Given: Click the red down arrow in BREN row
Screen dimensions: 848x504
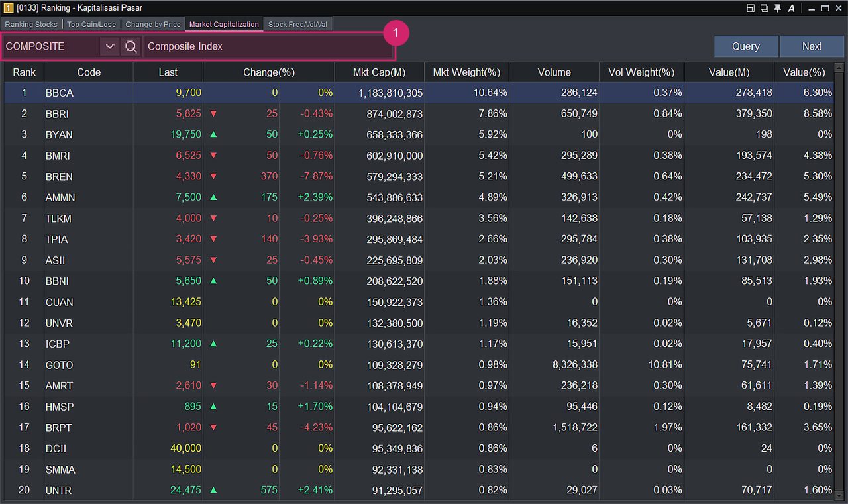Looking at the screenshot, I should (213, 177).
